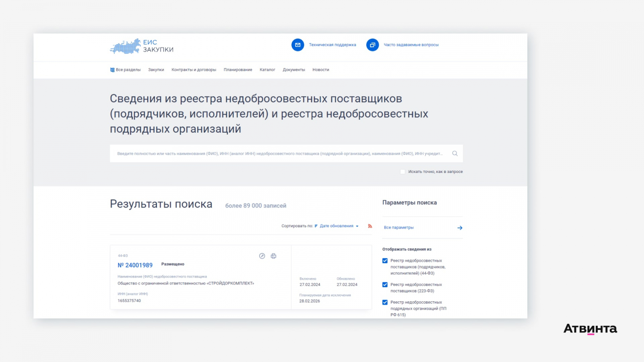
Task: Click the более 89 000 записей count
Action: (256, 206)
